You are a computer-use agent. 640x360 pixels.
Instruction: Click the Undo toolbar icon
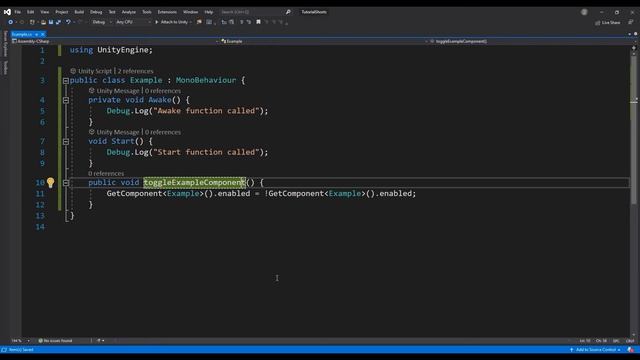tap(68, 22)
